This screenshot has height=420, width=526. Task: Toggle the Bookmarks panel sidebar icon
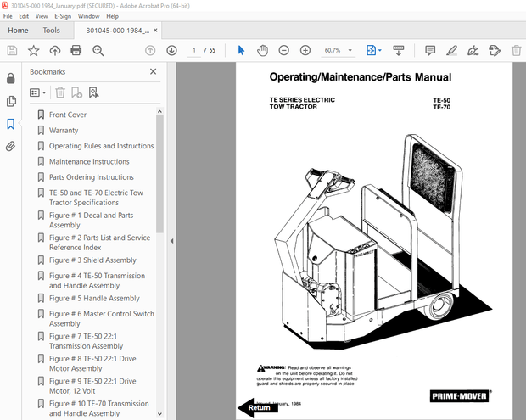[11, 124]
